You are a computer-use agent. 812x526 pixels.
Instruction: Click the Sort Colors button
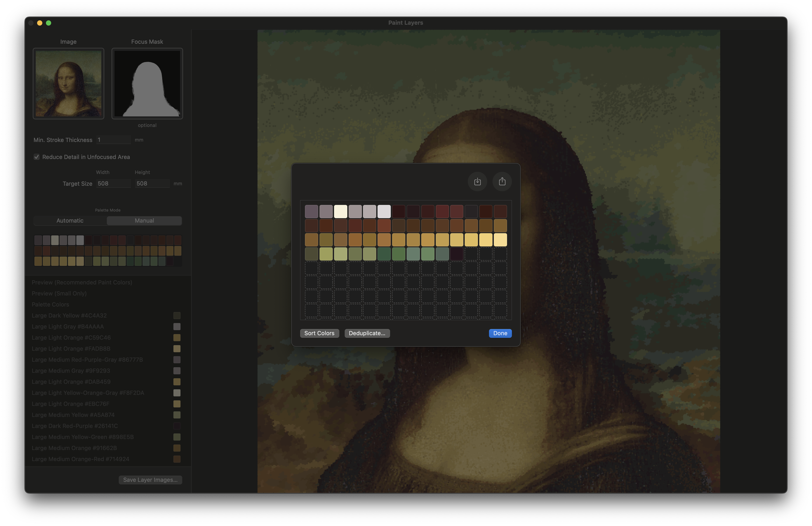319,333
